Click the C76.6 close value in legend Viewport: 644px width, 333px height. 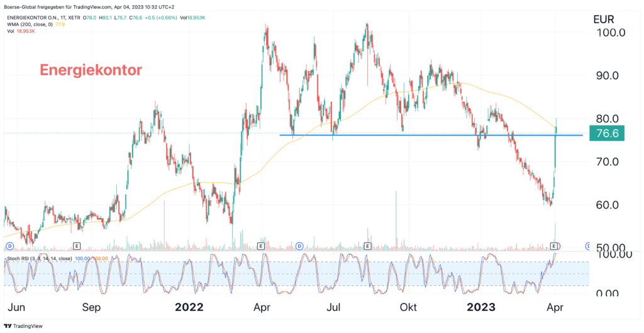[x=136, y=18]
